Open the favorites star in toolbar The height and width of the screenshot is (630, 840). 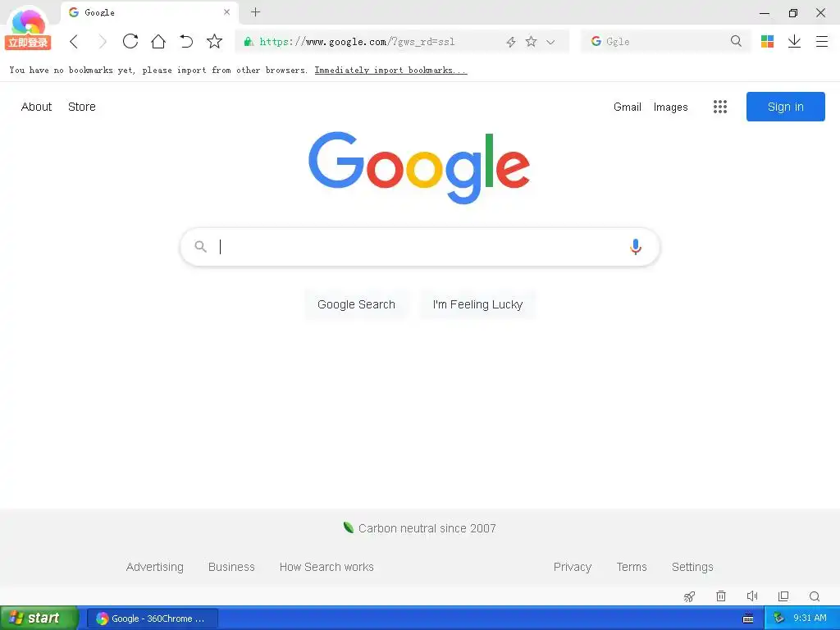214,41
